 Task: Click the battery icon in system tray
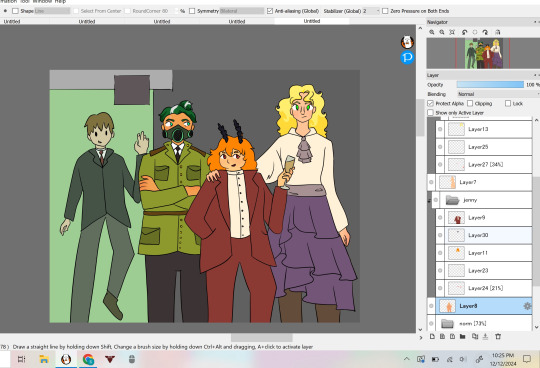point(435,359)
